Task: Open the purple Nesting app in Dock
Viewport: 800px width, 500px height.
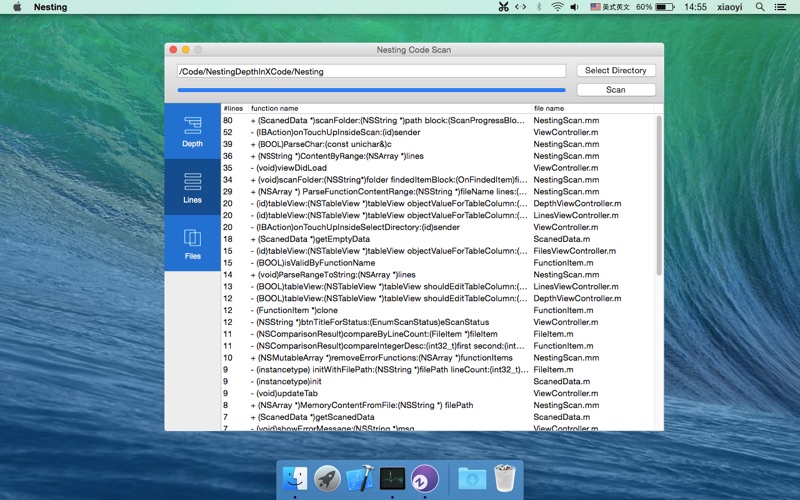Action: tap(424, 479)
